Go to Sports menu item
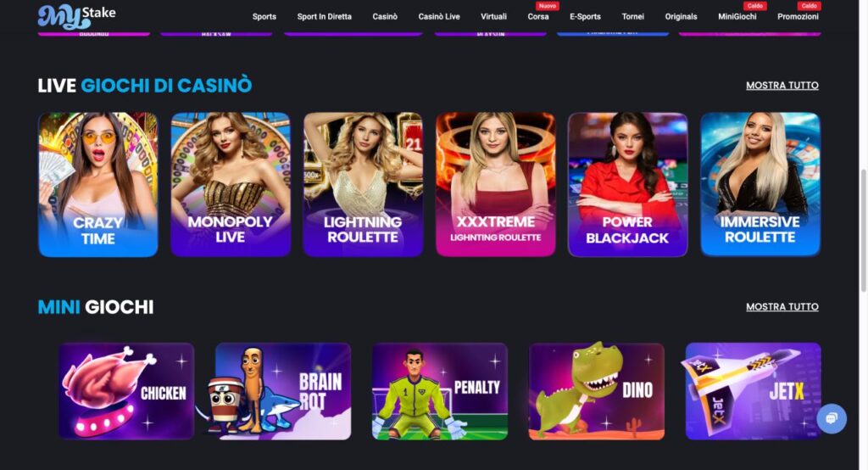Image resolution: width=868 pixels, height=470 pixels. [264, 17]
